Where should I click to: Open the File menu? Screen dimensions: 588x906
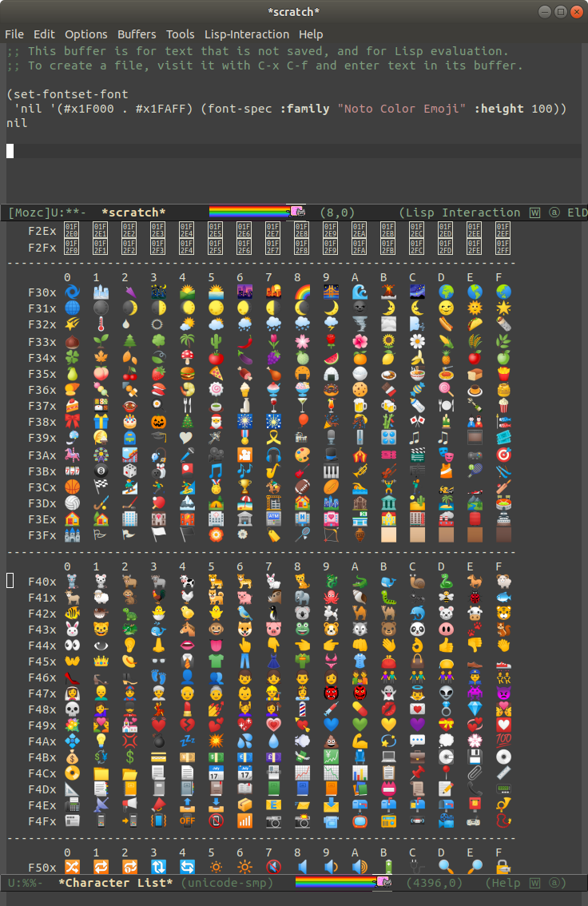[x=14, y=34]
